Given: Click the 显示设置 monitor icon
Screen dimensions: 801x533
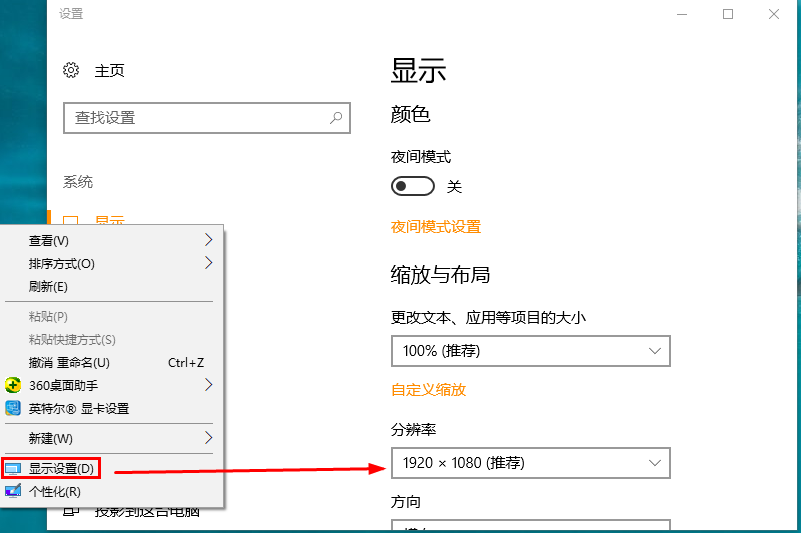Looking at the screenshot, I should tap(13, 468).
